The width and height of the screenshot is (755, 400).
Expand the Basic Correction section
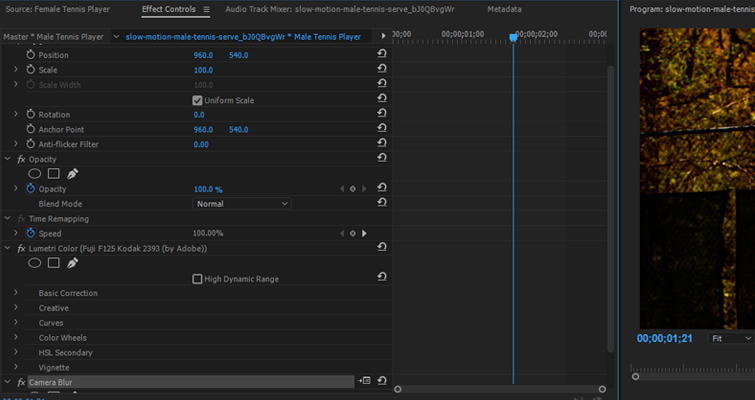pos(15,293)
